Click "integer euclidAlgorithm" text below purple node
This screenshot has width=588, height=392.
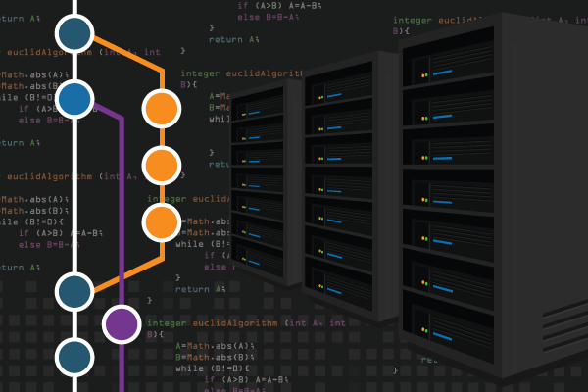click(206, 322)
